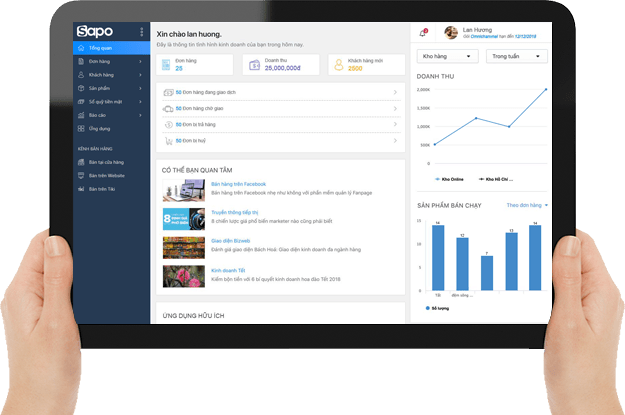Open the three-dot sidebar menu
Viewport: 625px width, 415px height.
(x=141, y=33)
